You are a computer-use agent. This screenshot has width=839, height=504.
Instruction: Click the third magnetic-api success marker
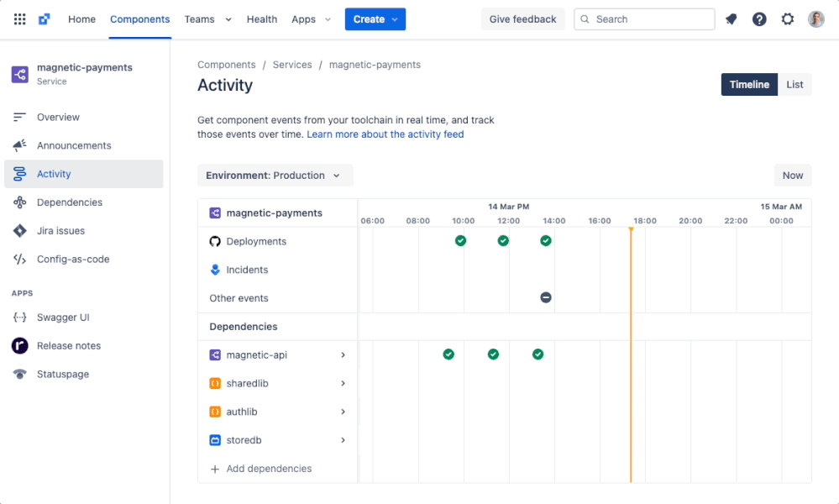[x=538, y=354]
